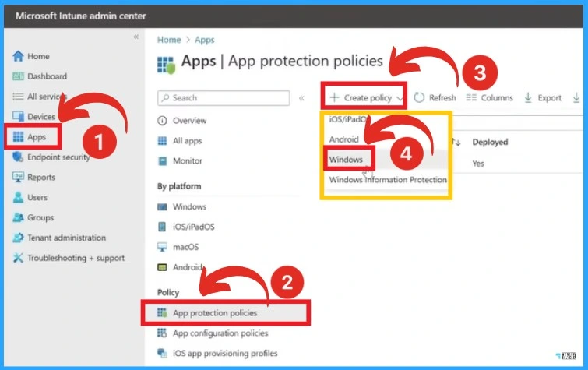This screenshot has height=370, width=588.
Task: Click the iOS app provisioning profiles icon
Action: [x=162, y=353]
